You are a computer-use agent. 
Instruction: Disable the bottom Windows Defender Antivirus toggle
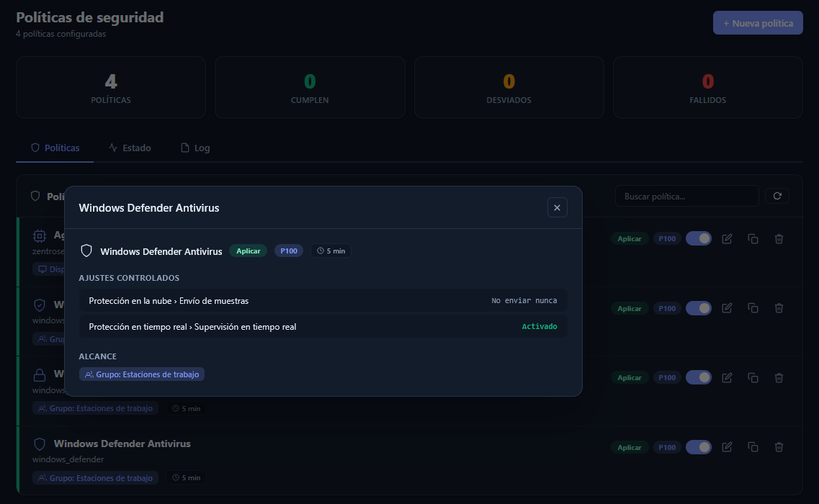[x=698, y=447]
